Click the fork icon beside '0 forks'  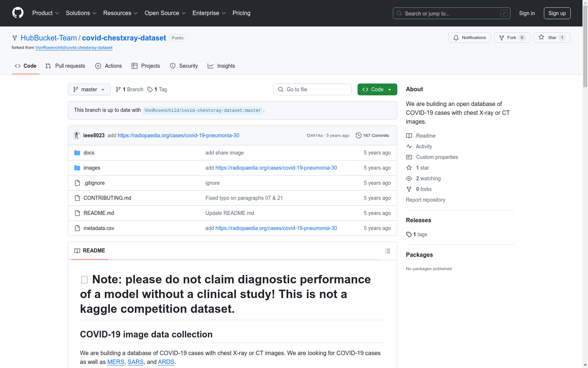(409, 189)
